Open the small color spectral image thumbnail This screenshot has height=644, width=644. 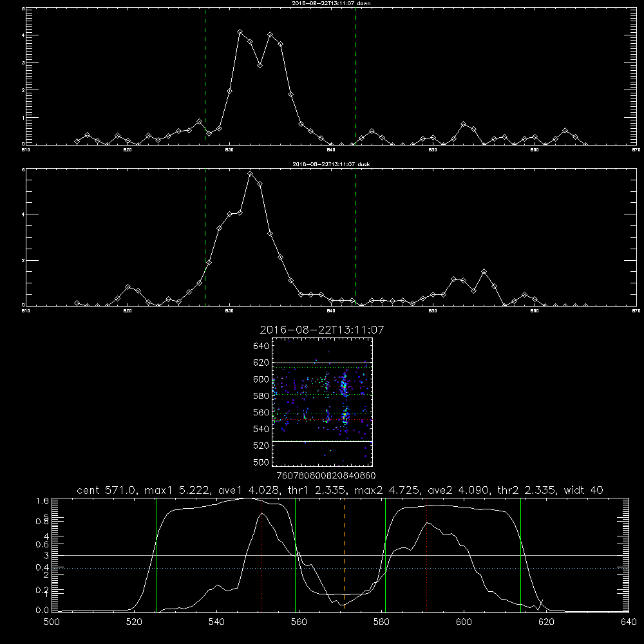pos(323,402)
